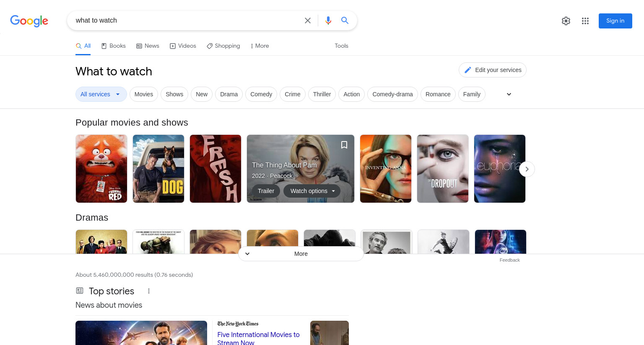Filter by Comedy chip
Image resolution: width=644 pixels, height=345 pixels.
coord(261,94)
